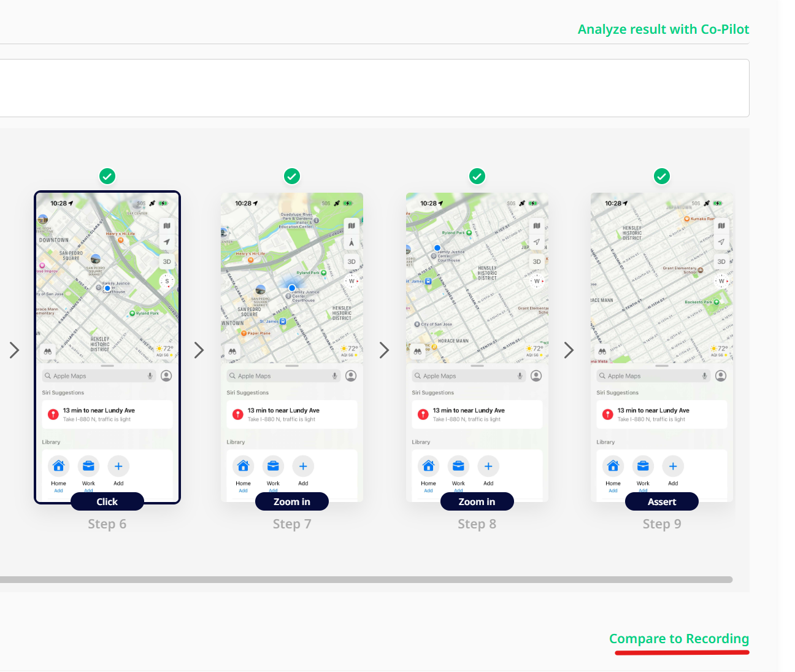This screenshot has width=795, height=672.
Task: Click the profile icon in Step 6 screenshot
Action: pos(166,376)
